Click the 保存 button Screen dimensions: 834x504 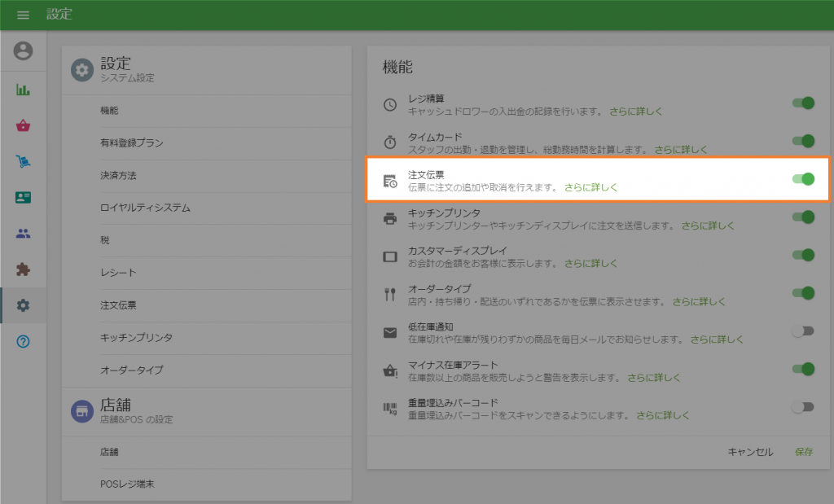tap(803, 452)
